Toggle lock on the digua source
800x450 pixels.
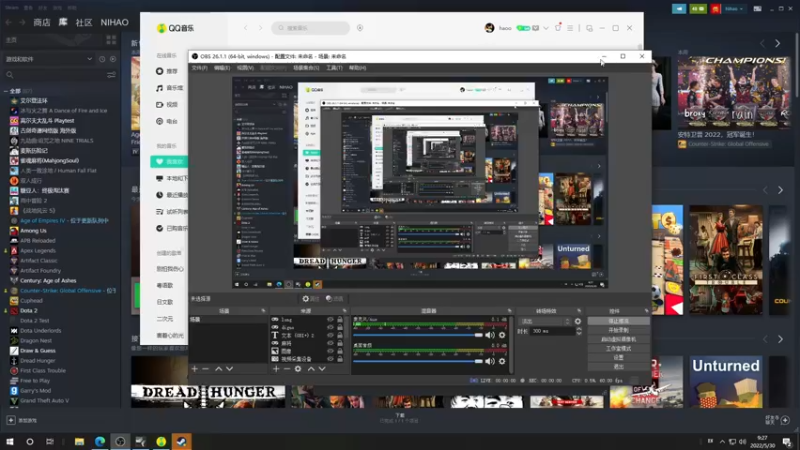point(340,328)
